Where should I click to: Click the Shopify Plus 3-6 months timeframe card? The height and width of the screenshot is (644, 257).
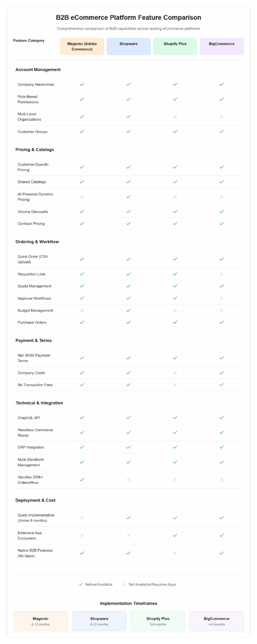(x=158, y=621)
